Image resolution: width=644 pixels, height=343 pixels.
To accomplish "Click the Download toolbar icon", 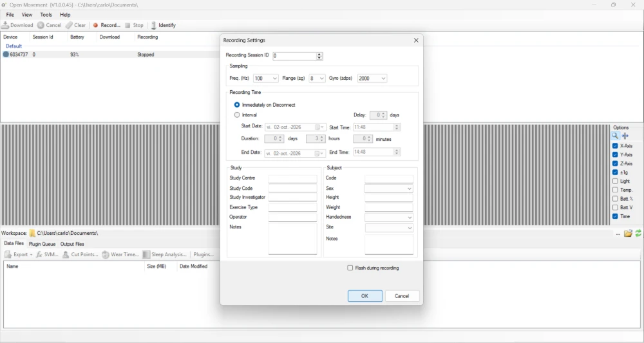I will tap(5, 25).
